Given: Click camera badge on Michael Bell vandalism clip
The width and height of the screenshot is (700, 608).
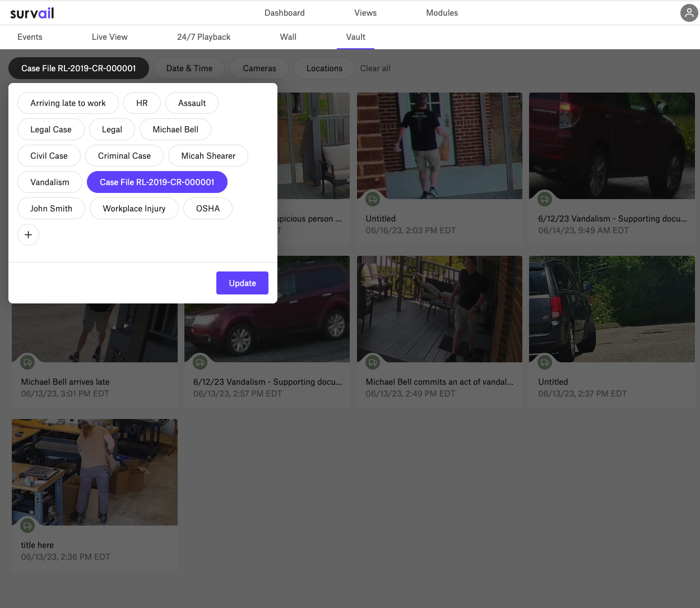Looking at the screenshot, I should (x=373, y=362).
